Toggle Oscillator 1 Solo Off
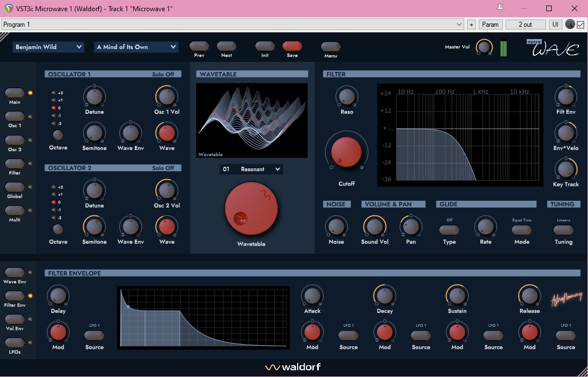This screenshot has width=588, height=377. [163, 74]
